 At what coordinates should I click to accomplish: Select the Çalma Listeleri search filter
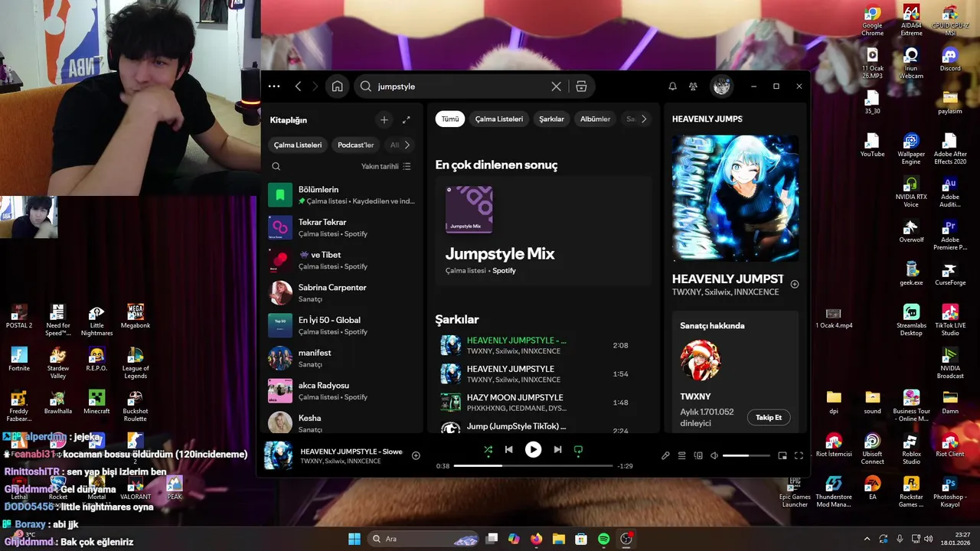pos(499,119)
